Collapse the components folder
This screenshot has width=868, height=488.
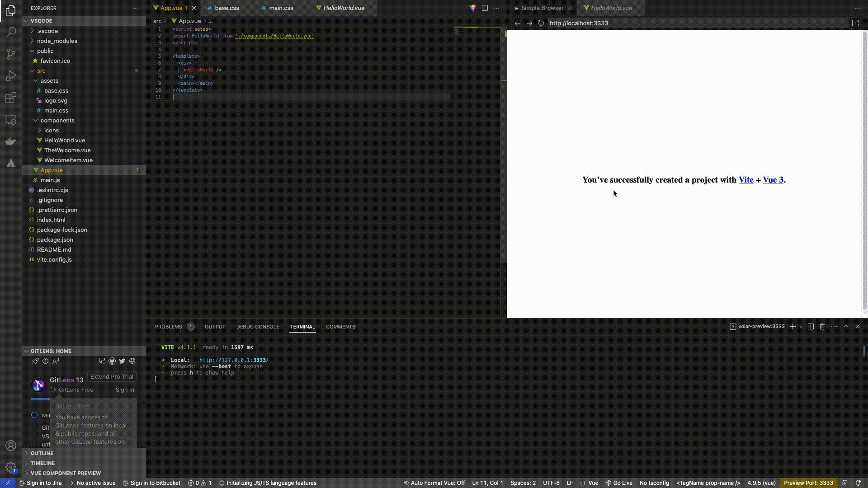point(57,120)
